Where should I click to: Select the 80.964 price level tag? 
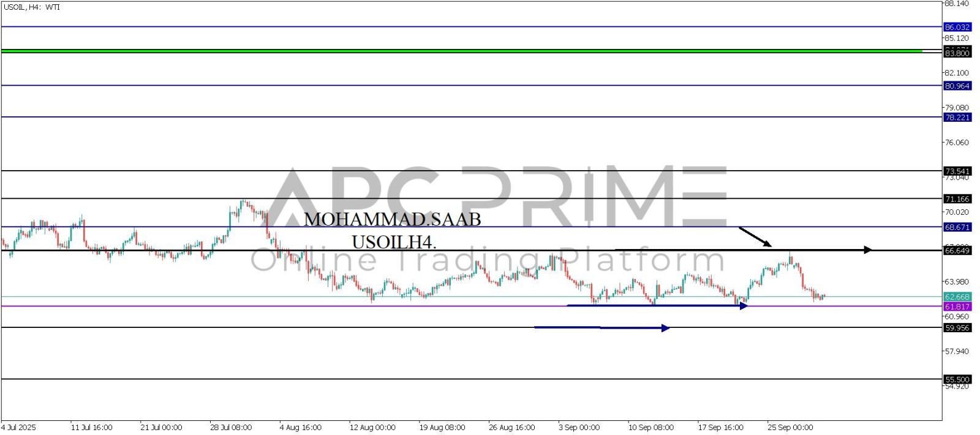coord(957,86)
